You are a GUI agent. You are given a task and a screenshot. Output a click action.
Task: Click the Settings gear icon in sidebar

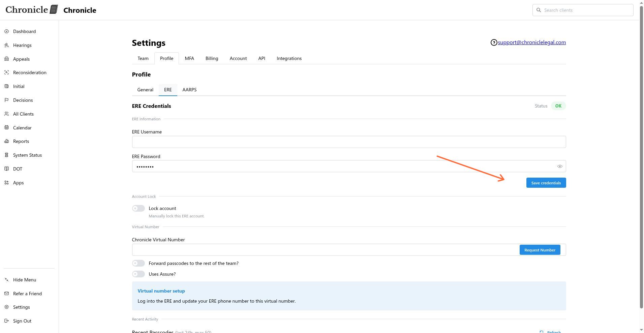tap(6, 307)
